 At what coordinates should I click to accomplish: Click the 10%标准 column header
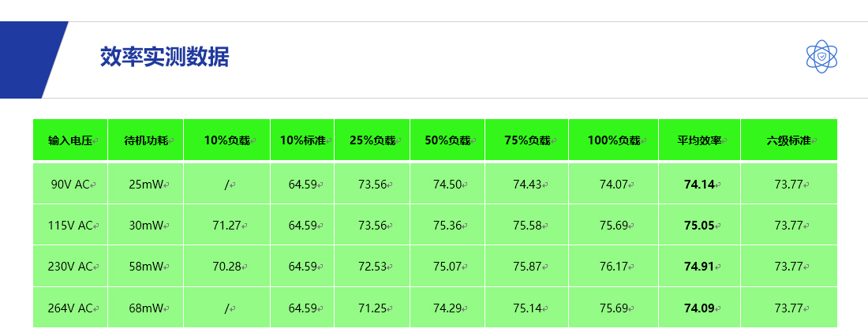pyautogui.click(x=302, y=140)
